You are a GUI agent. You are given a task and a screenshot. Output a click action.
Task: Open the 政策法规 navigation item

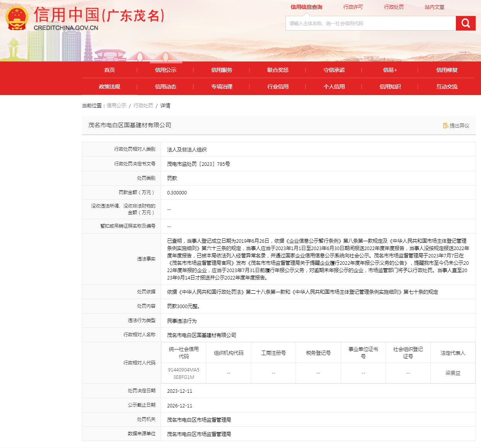point(109,87)
